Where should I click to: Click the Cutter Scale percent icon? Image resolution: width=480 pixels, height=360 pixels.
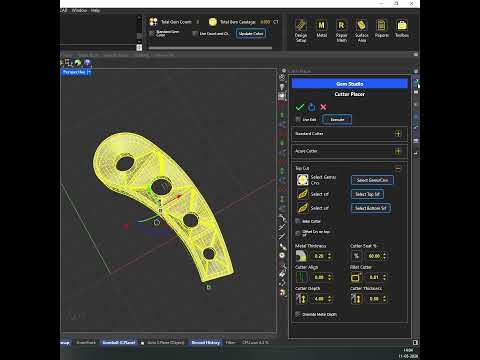coord(356,256)
